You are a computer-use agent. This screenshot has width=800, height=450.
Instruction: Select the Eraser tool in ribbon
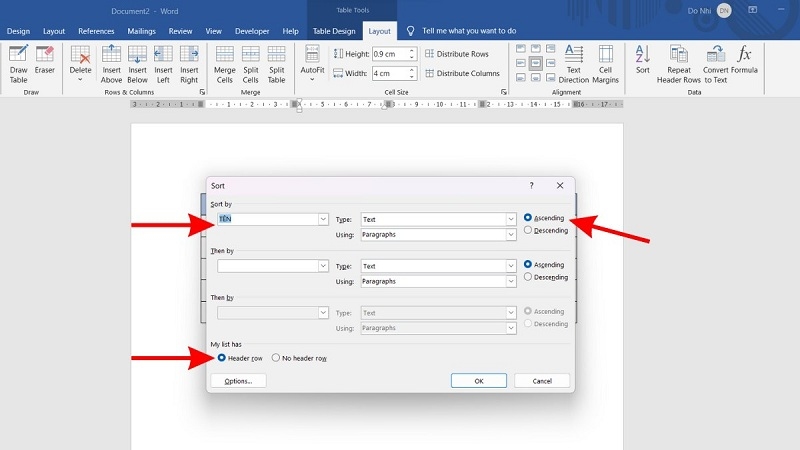coord(45,61)
